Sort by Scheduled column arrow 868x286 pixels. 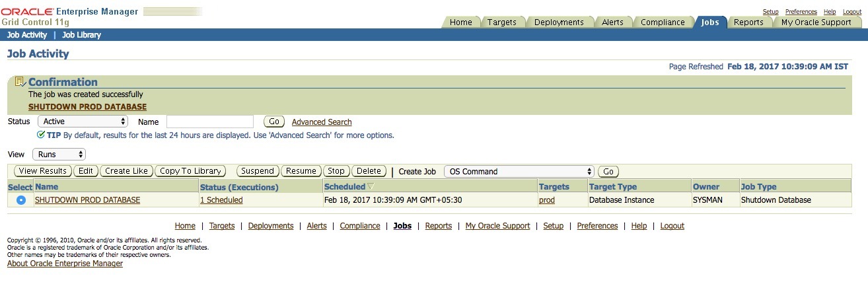point(371,187)
